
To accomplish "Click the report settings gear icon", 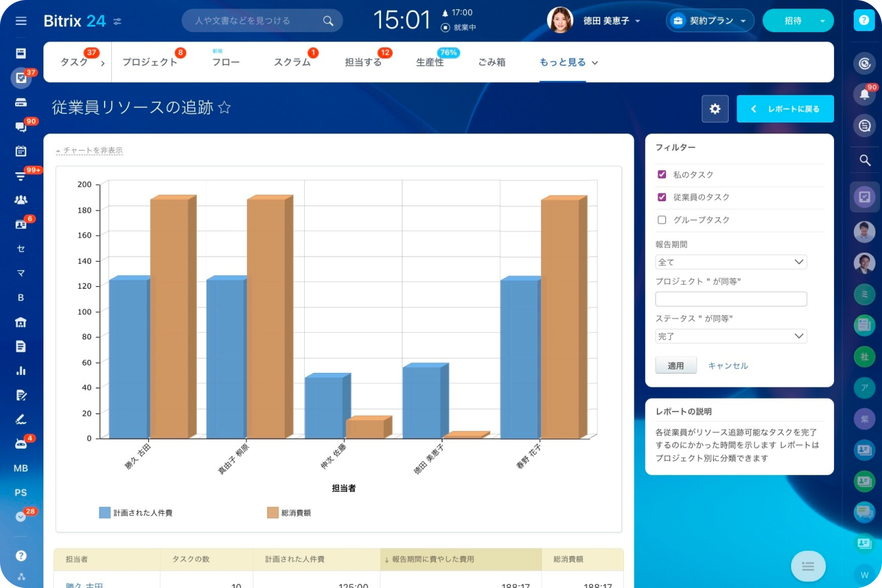I will (x=715, y=109).
